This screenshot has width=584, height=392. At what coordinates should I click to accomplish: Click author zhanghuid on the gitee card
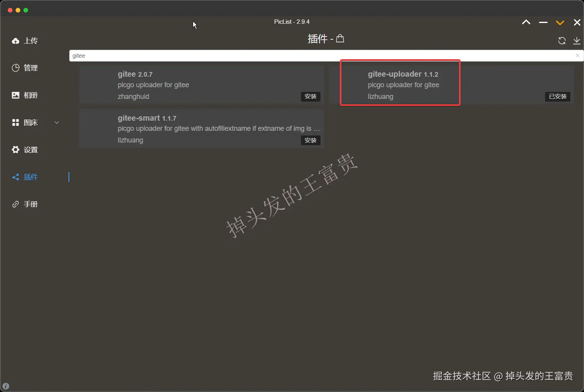133,97
